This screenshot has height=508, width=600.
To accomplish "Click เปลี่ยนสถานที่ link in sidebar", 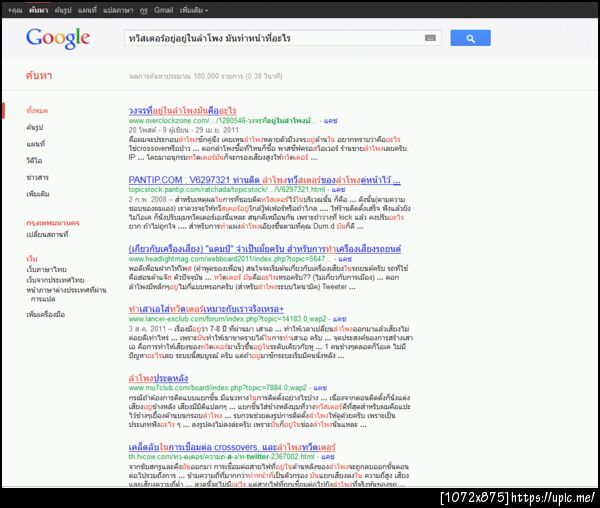I will (x=47, y=234).
